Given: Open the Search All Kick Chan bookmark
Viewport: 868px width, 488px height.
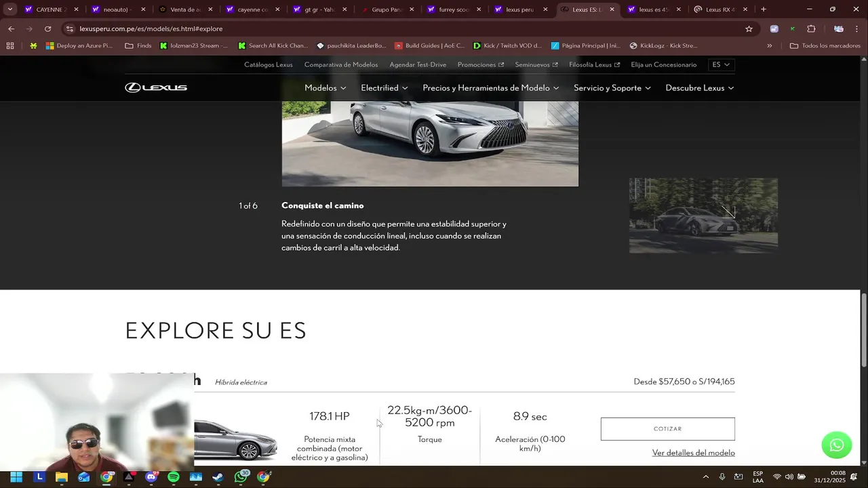Looking at the screenshot, I should 273,45.
